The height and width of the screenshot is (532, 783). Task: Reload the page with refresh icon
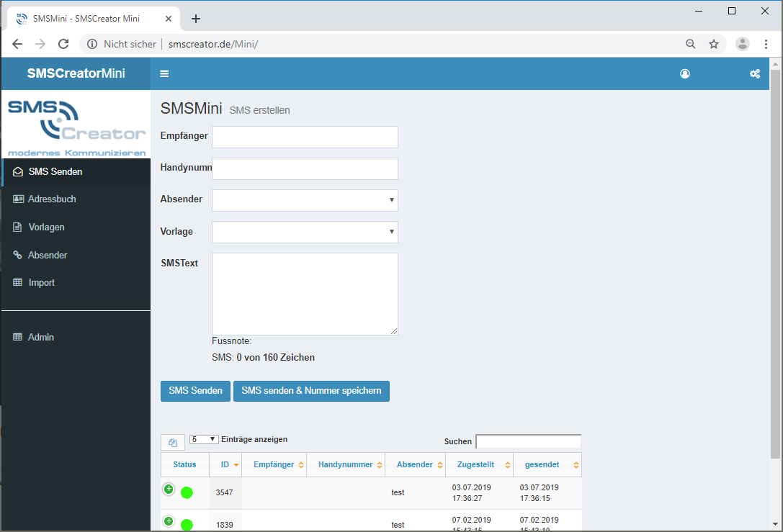pyautogui.click(x=63, y=44)
